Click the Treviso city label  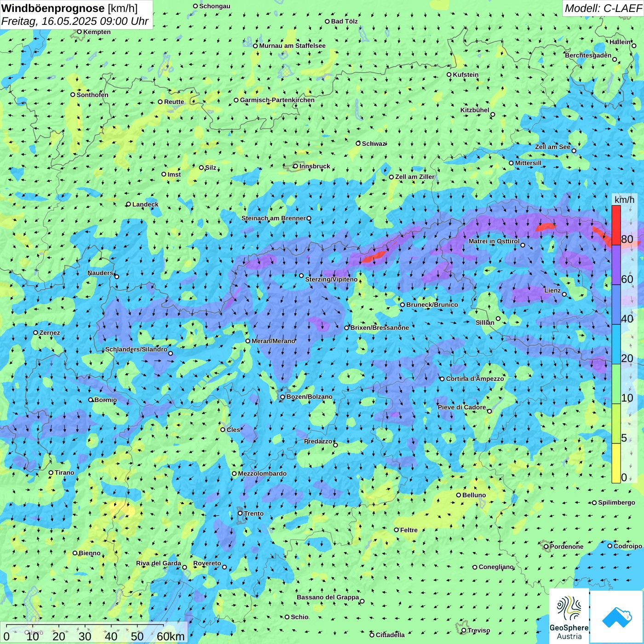click(479, 630)
